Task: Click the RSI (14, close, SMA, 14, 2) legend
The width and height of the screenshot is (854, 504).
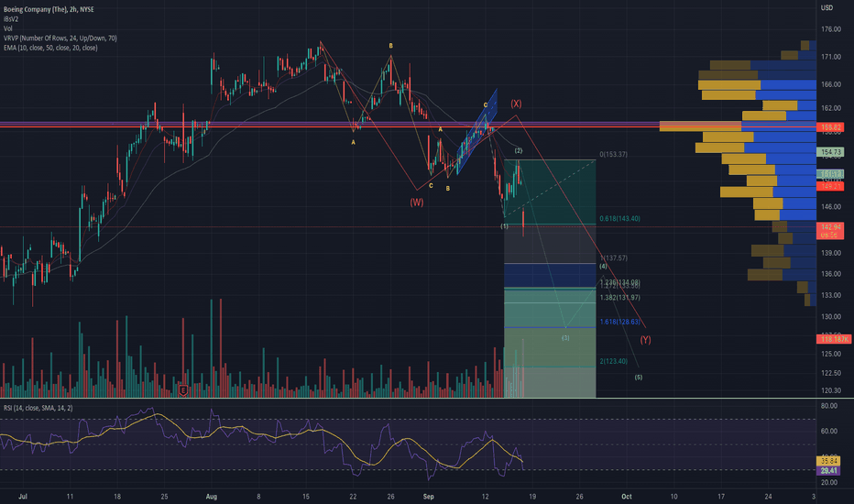Action: point(38,408)
